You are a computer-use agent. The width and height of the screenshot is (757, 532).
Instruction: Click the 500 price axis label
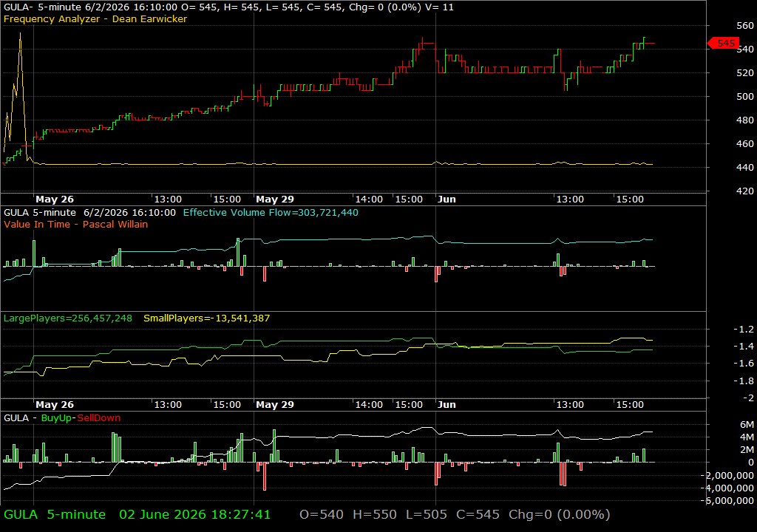click(745, 96)
